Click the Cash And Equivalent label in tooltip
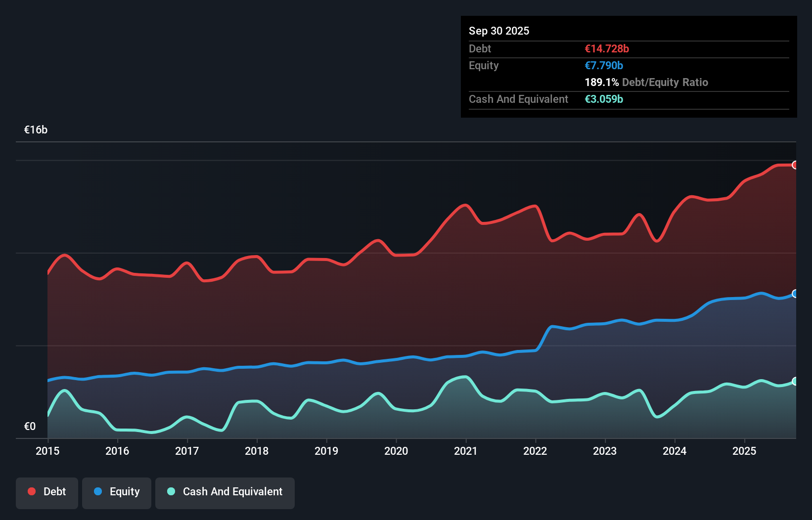This screenshot has height=520, width=812. pyautogui.click(x=518, y=99)
